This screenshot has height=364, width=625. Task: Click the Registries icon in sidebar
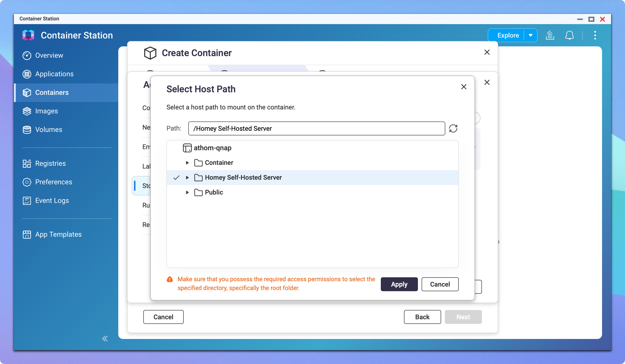coord(27,163)
